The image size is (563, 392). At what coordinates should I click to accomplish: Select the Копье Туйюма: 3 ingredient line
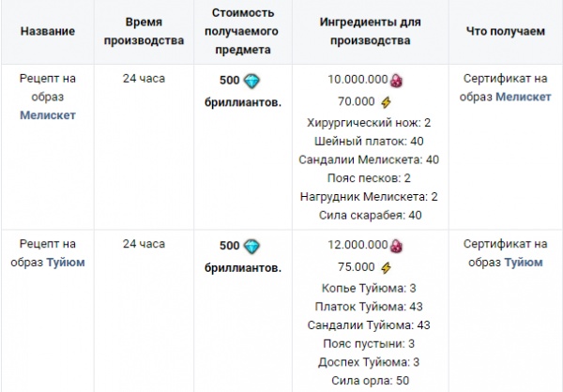(x=369, y=288)
